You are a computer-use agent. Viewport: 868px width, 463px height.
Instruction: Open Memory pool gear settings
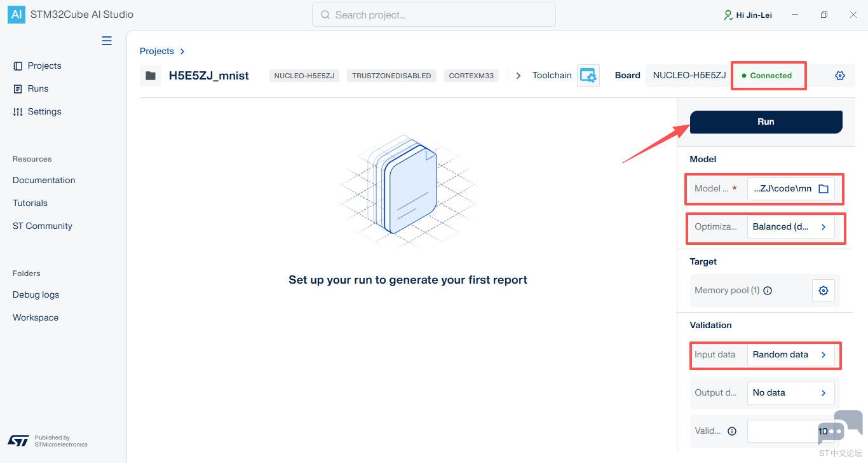click(x=824, y=291)
